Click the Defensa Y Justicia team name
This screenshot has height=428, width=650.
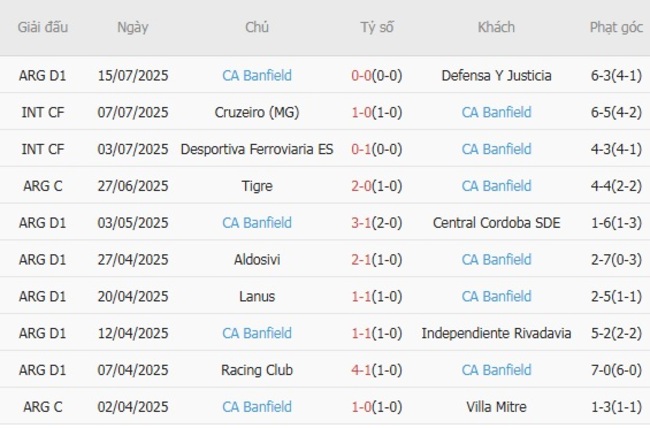[x=496, y=76]
